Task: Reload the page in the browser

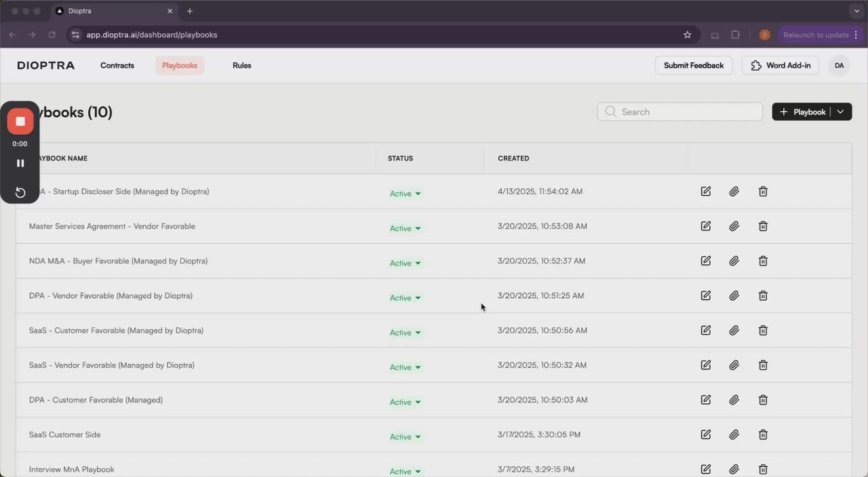Action: [x=52, y=35]
